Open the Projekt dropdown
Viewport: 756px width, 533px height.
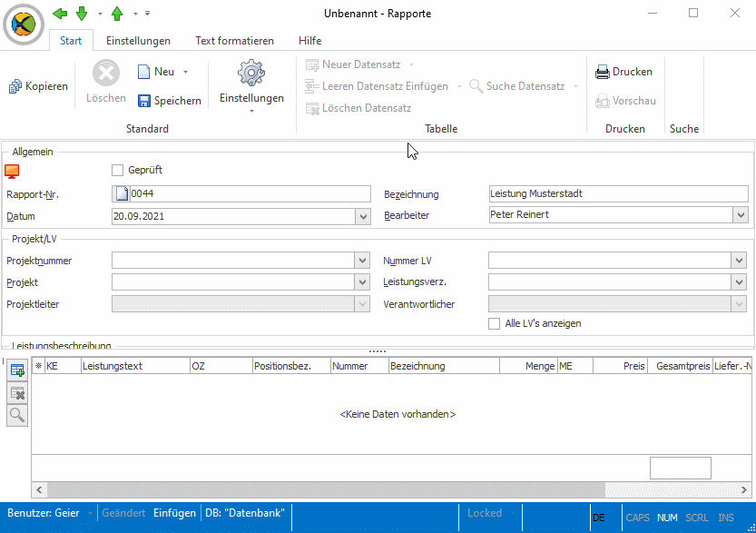click(x=363, y=282)
